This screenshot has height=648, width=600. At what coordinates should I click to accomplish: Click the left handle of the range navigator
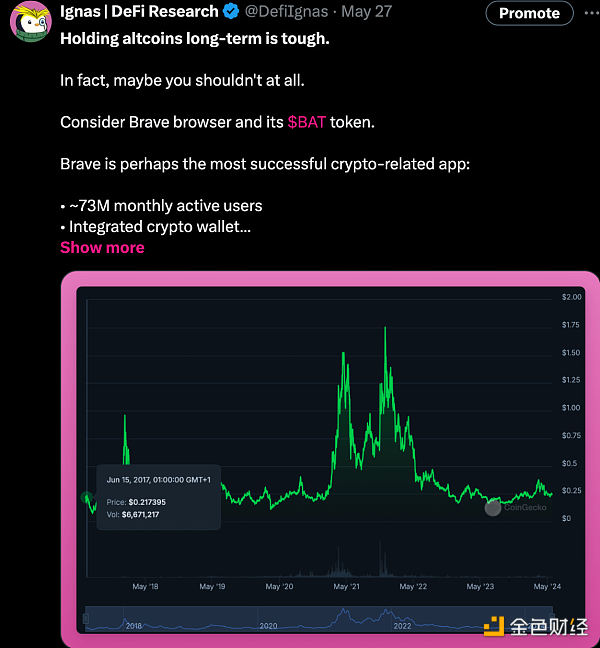tap(88, 620)
